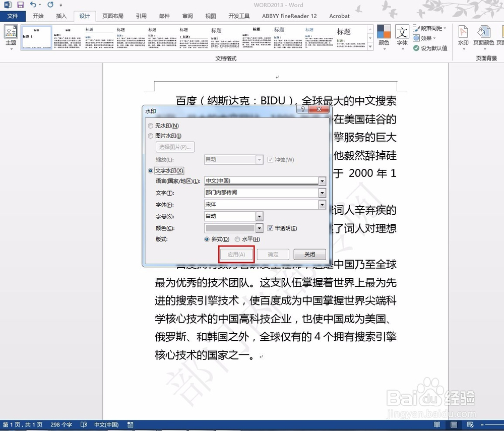The height and width of the screenshot is (431, 504).
Task: Expand the Font (字体) dropdown in dialog
Action: point(322,205)
